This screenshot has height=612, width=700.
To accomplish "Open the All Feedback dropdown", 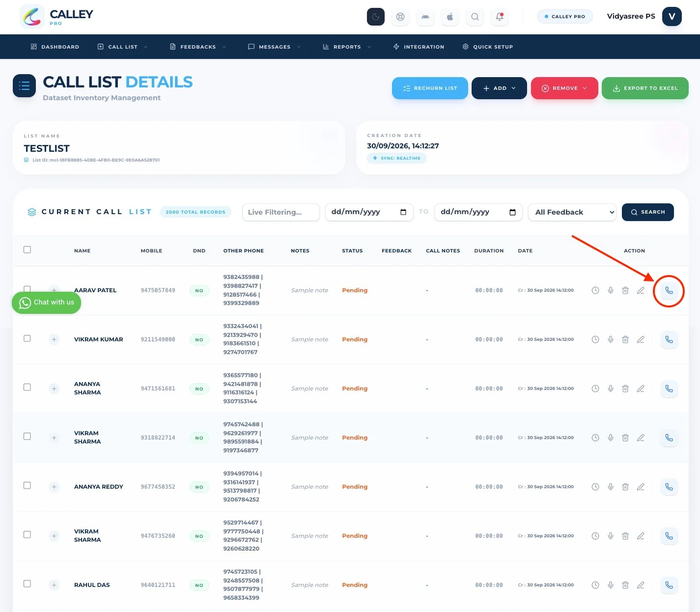I will pos(572,212).
